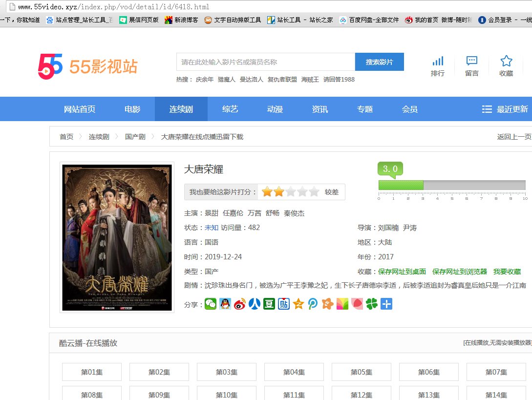Click the green 3.0 rating score bar
The image size is (532, 400).
(401, 185)
